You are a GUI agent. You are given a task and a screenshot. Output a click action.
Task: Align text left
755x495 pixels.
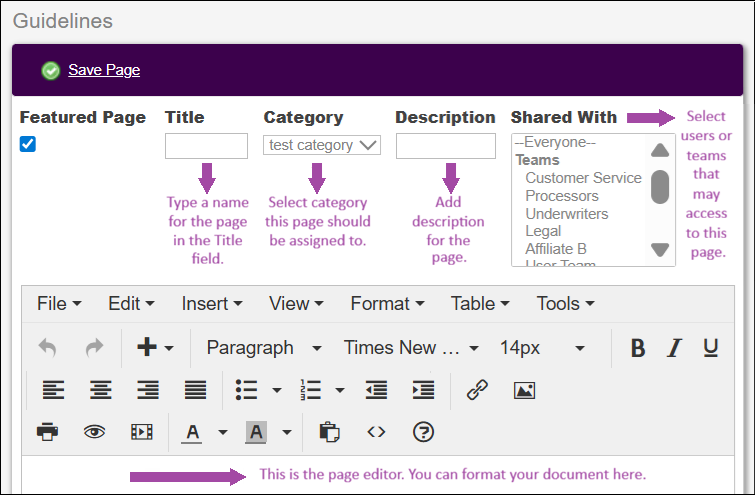pyautogui.click(x=53, y=390)
